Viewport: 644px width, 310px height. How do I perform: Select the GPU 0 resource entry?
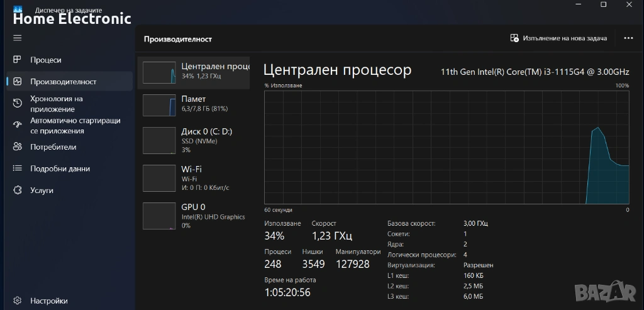[194, 215]
